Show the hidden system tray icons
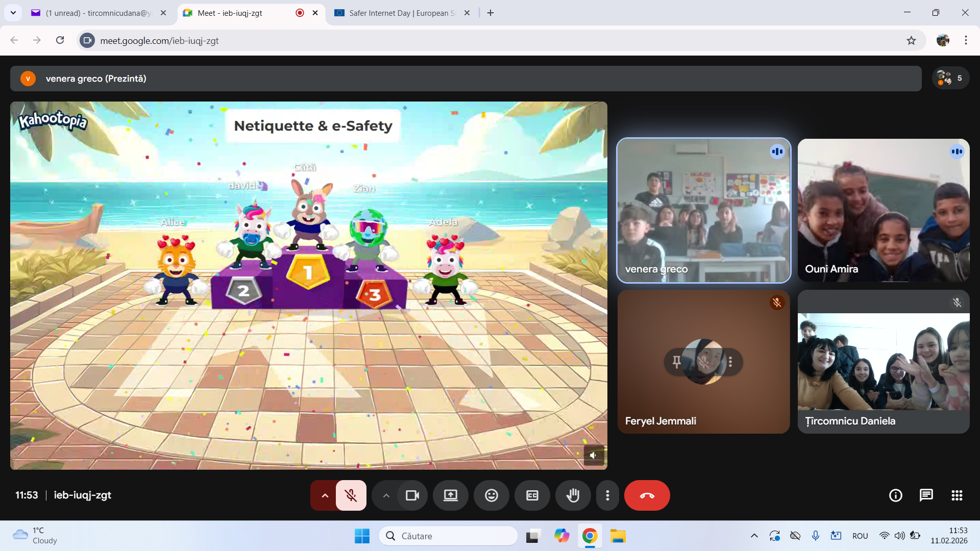980x551 pixels. pyautogui.click(x=754, y=536)
